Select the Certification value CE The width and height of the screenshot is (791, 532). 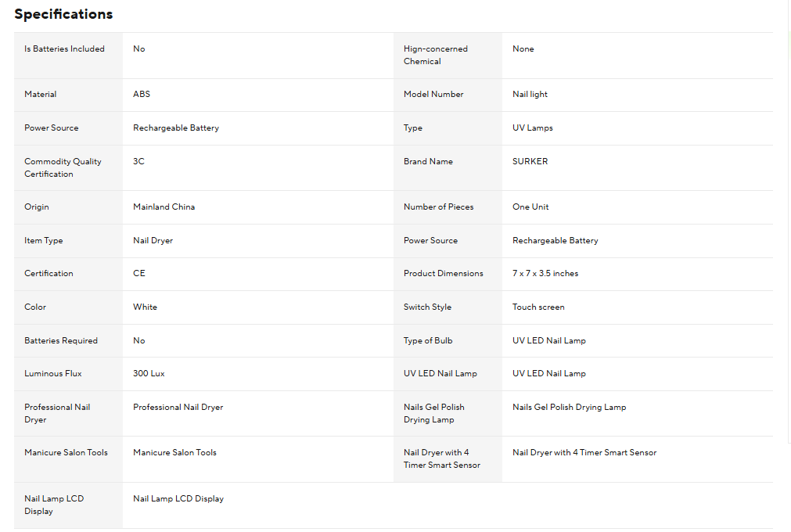138,273
